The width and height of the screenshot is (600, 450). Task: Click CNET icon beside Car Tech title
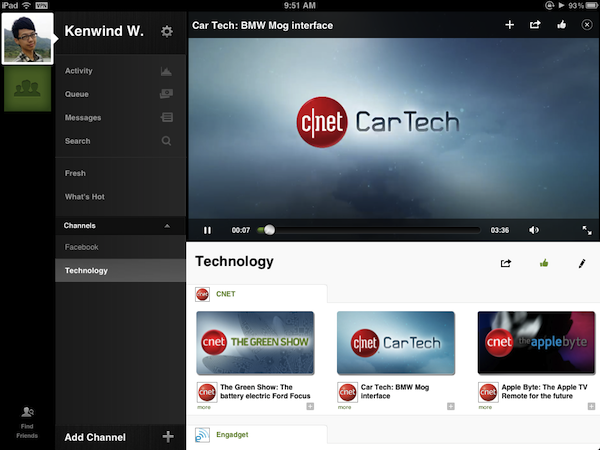point(347,392)
